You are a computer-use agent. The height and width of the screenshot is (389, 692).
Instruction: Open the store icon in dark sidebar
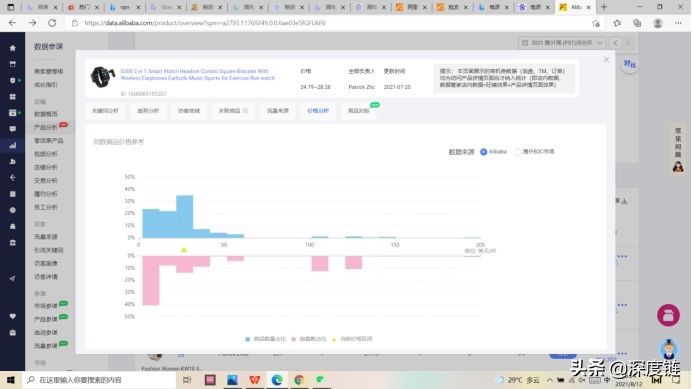12,64
